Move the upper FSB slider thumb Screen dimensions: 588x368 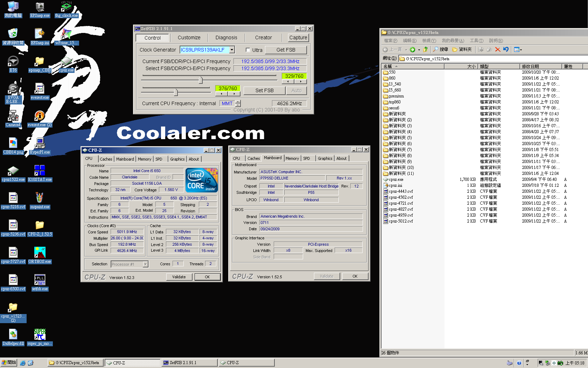point(201,80)
